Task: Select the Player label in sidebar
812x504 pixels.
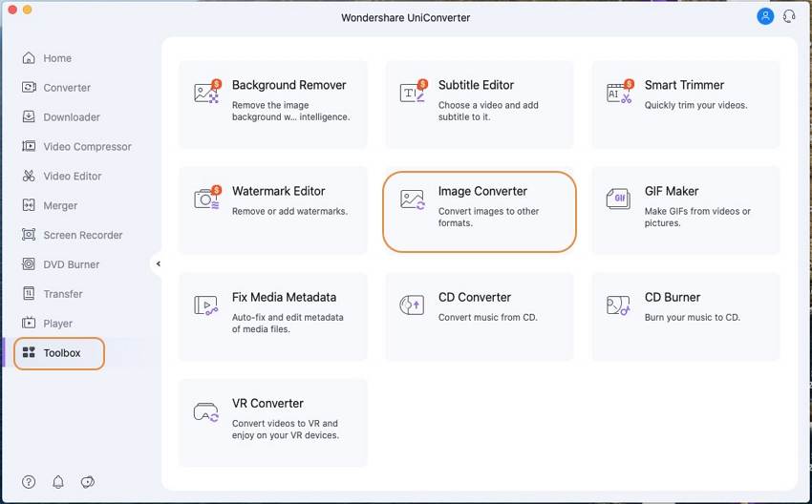Action: click(x=58, y=324)
